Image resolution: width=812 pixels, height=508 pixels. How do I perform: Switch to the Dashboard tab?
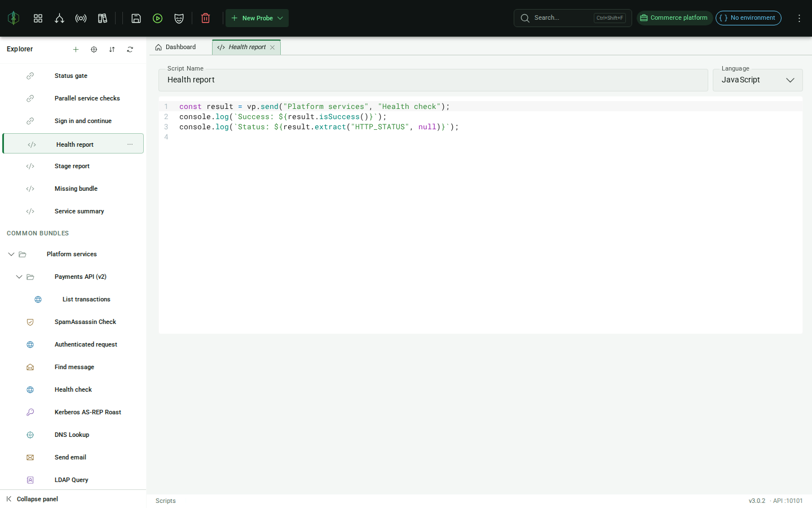[175, 47]
